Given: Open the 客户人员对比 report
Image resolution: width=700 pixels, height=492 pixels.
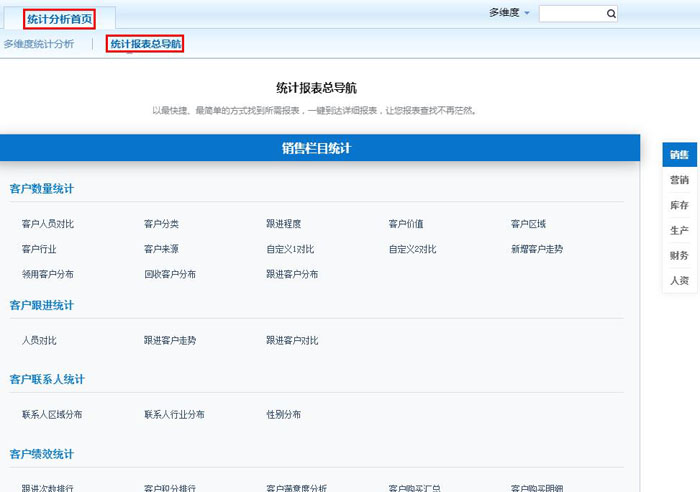Looking at the screenshot, I should [48, 224].
